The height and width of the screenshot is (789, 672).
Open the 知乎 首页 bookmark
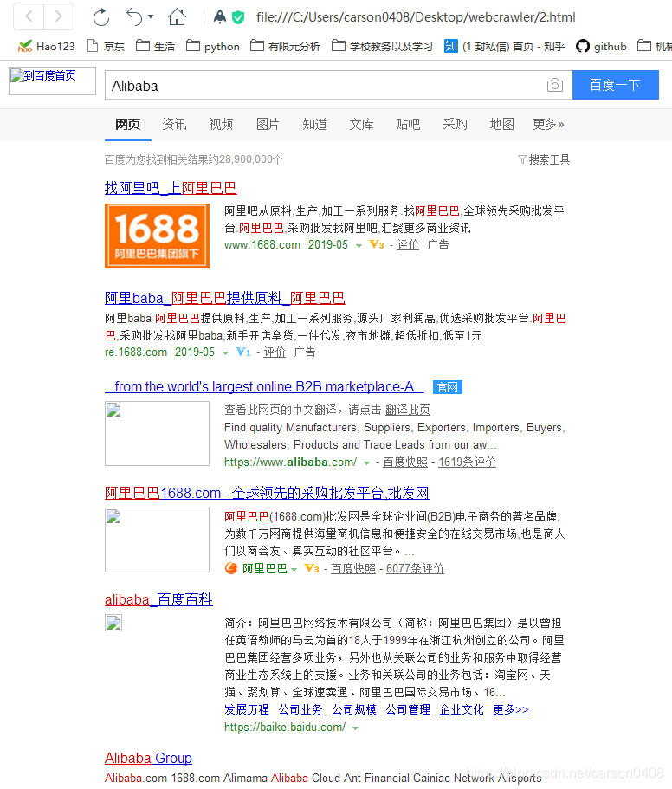505,46
